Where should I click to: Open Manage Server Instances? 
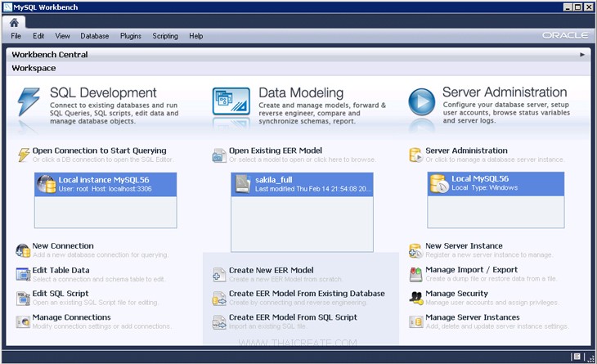click(473, 317)
